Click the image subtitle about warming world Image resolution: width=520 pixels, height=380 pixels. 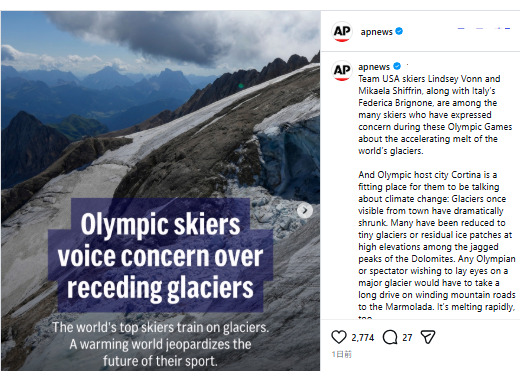160,344
